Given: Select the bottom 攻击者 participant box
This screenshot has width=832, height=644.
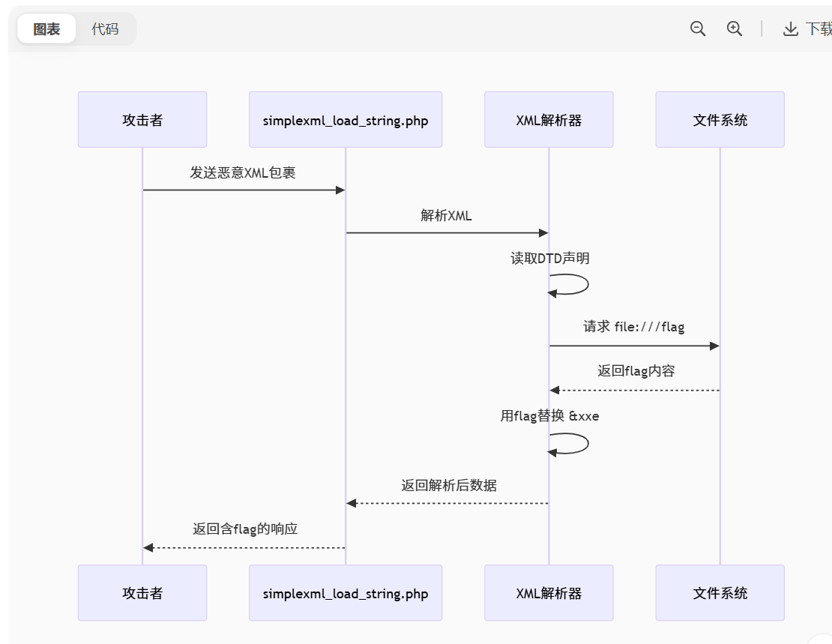Looking at the screenshot, I should 142,593.
